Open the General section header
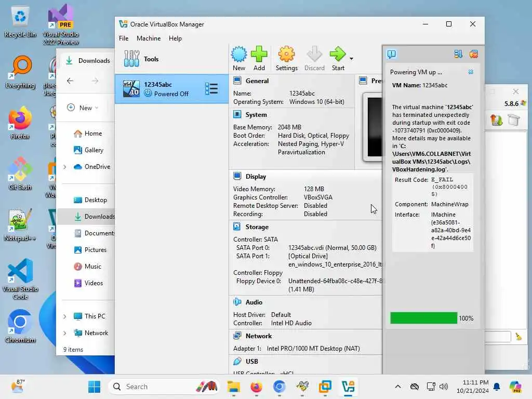Screen dimensions: 532x399 tap(257, 81)
